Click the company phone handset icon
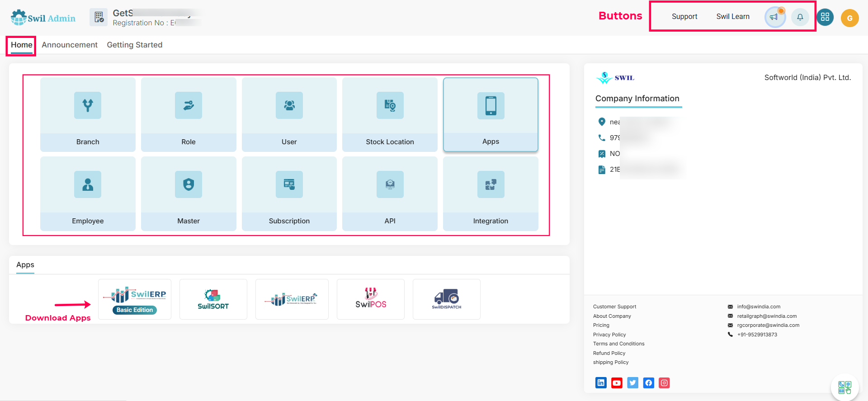Screen dimensions: 868x401 [x=602, y=137]
